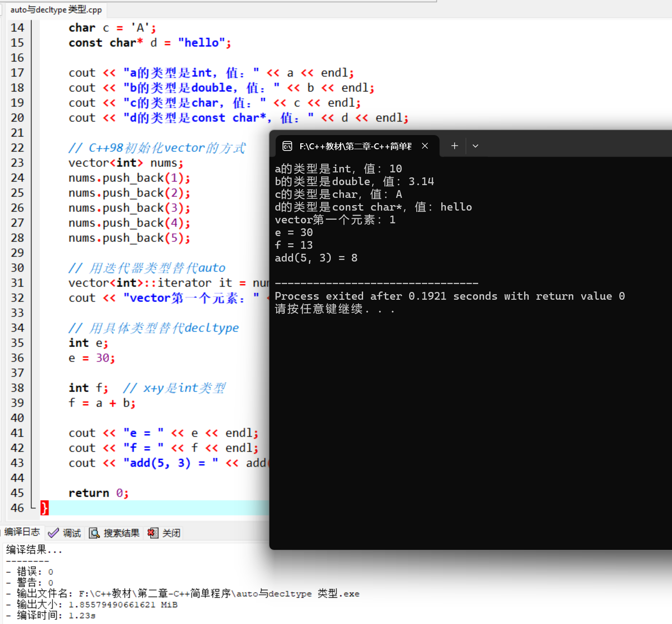Open the 编译日志 tab
Image resolution: width=672 pixels, height=624 pixels.
point(22,532)
